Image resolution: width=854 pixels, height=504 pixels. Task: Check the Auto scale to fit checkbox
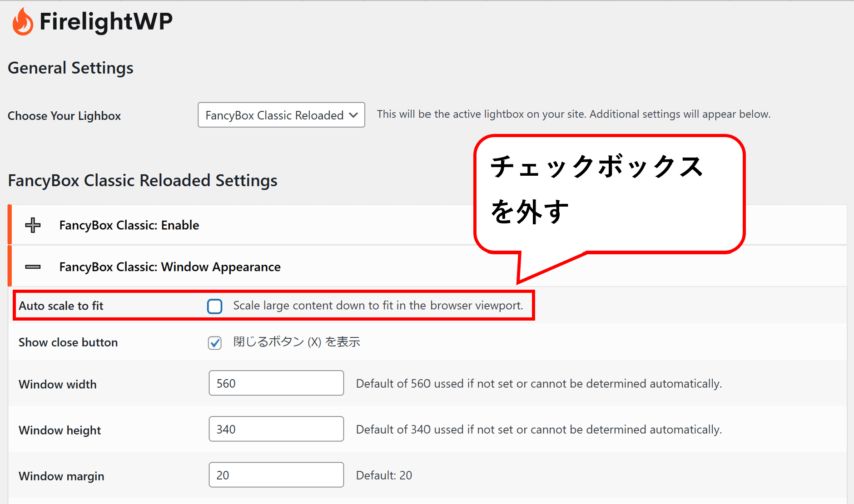pos(215,306)
